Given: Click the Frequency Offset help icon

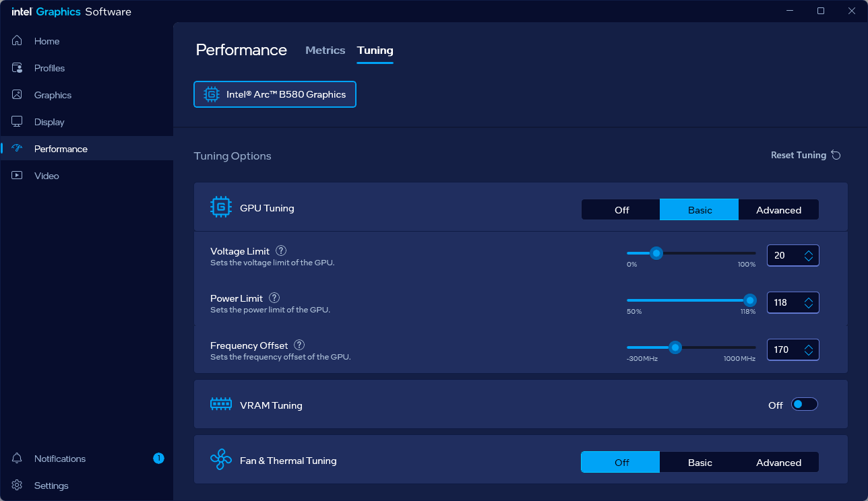Looking at the screenshot, I should [299, 345].
